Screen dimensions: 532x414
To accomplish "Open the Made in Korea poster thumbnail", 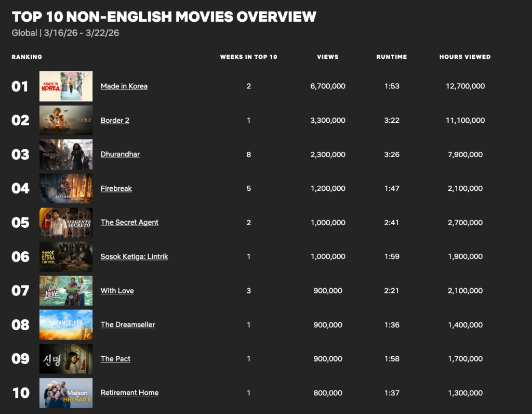I will coord(66,86).
